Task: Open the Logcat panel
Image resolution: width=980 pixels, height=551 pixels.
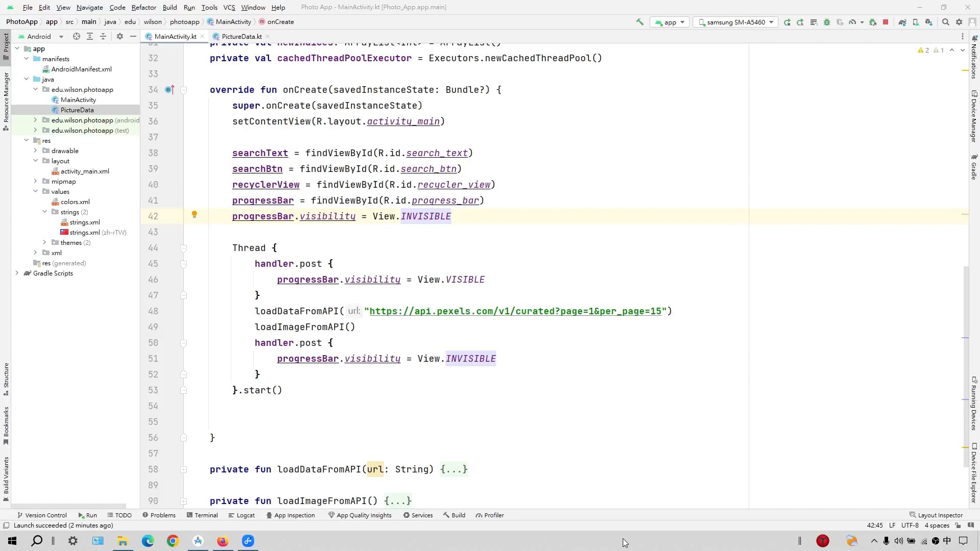Action: (241, 515)
